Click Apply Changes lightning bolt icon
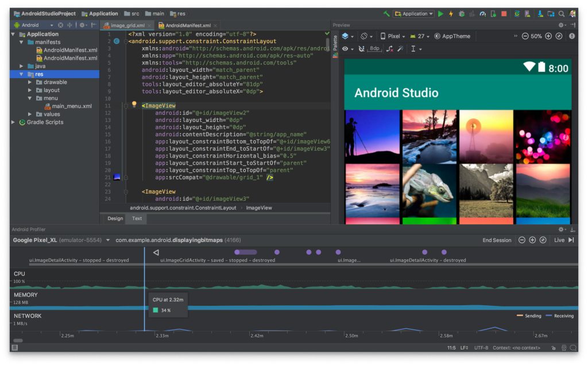This screenshot has width=588, height=365. tap(451, 14)
